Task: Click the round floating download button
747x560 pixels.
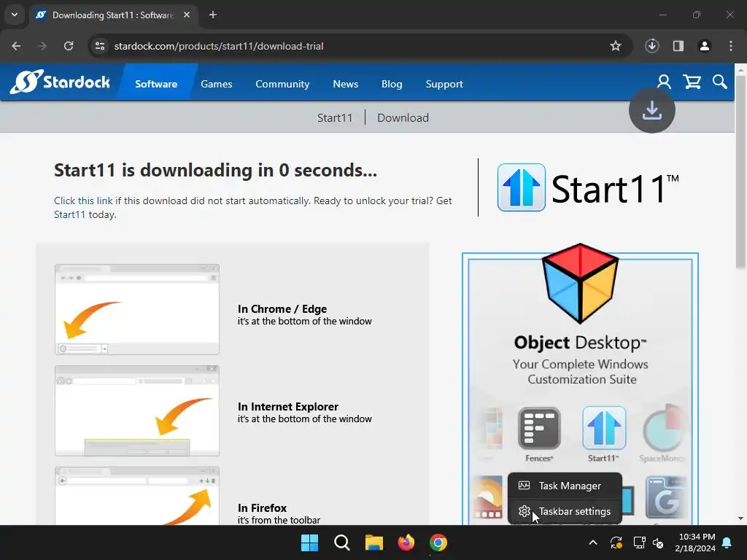Action: point(651,110)
